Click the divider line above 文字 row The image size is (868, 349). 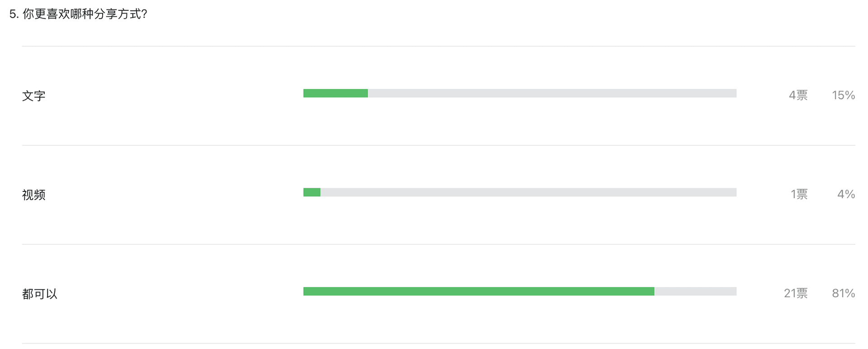439,46
